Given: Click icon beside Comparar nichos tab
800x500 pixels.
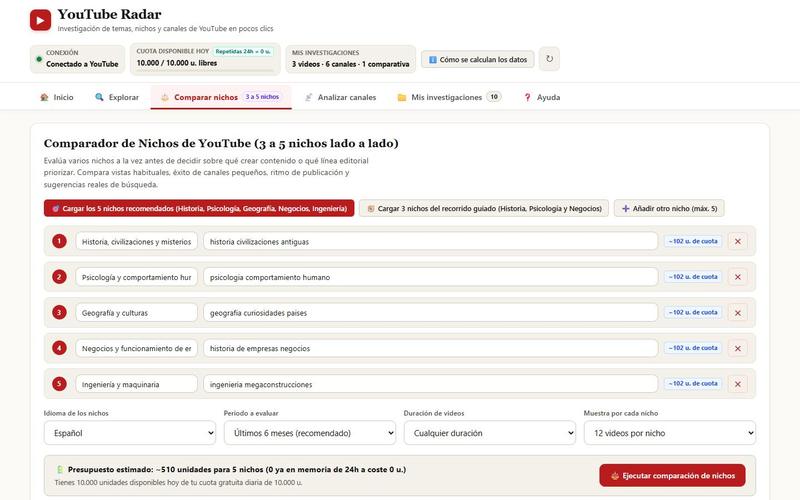Looking at the screenshot, I should [165, 97].
